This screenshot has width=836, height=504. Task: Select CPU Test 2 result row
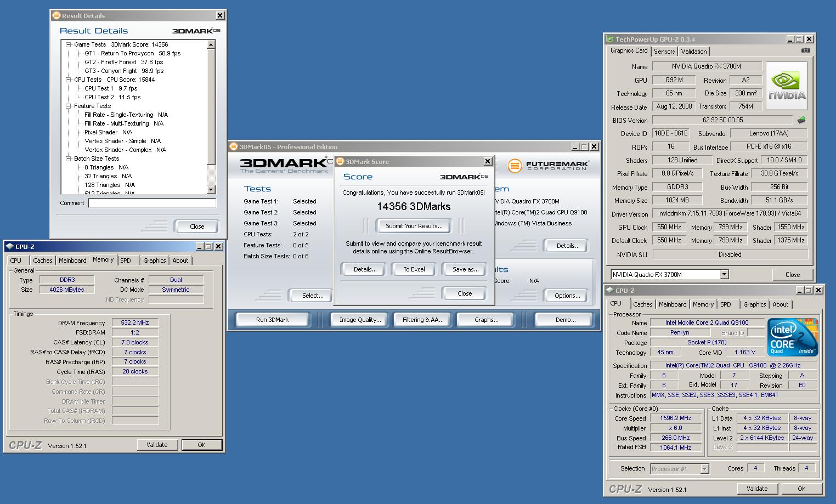tap(112, 97)
